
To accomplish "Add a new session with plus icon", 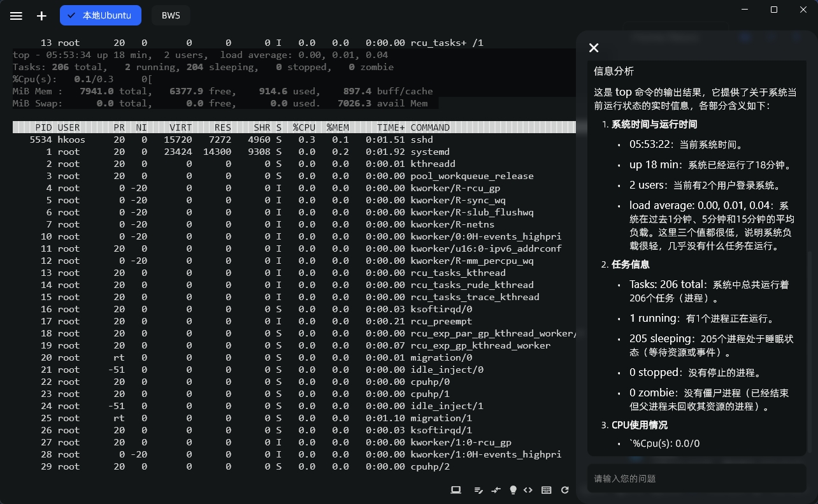I will [41, 16].
